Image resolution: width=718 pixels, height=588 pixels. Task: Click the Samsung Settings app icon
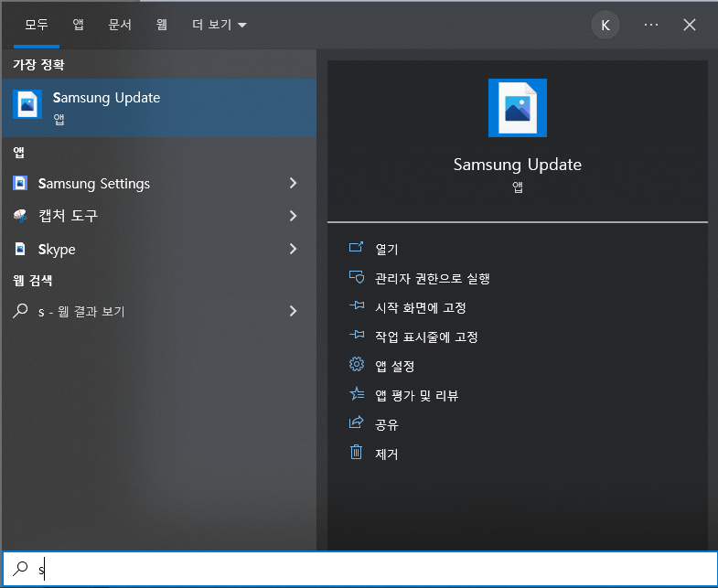(20, 183)
